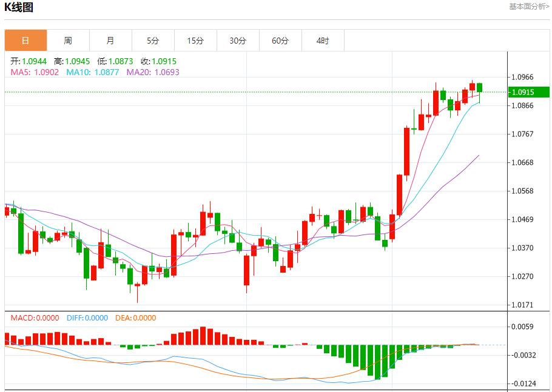Viewport: 552px width, 392px height.
Task: Select the 60分 timeframe tab
Action: (280, 41)
